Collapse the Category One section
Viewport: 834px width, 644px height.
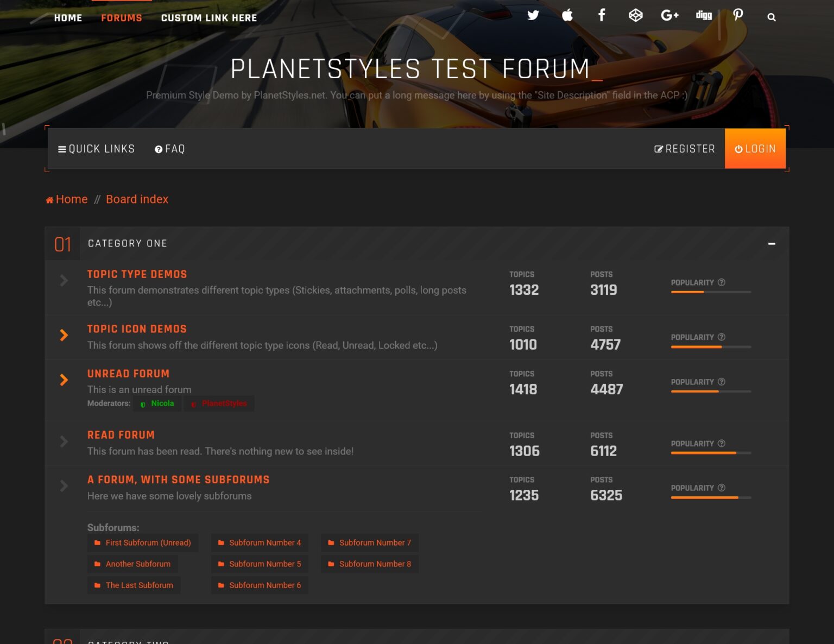(772, 244)
